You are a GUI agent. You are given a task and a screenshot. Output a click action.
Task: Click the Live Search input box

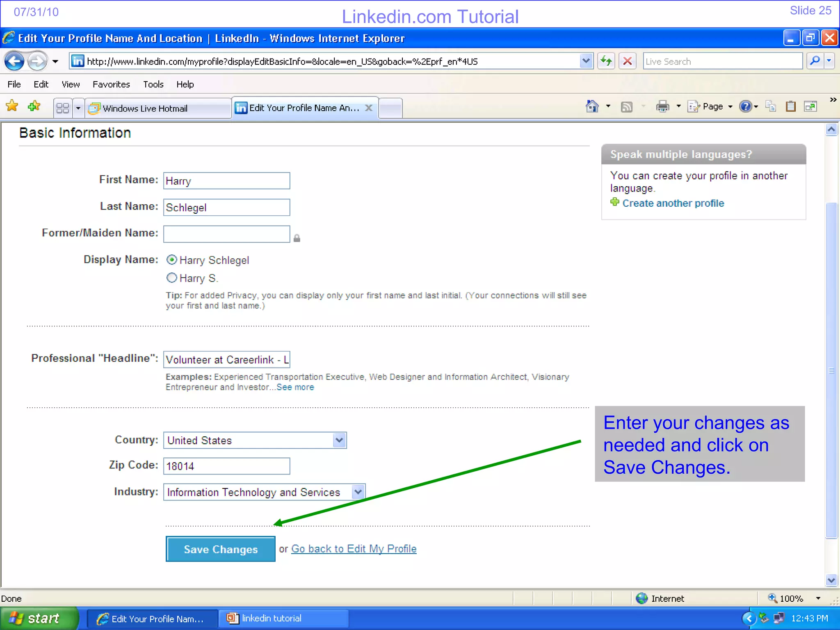point(722,62)
